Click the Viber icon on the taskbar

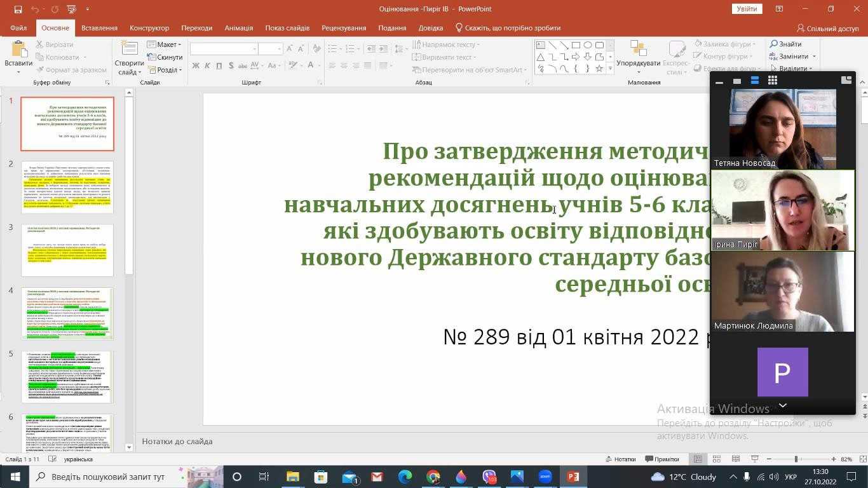[489, 477]
